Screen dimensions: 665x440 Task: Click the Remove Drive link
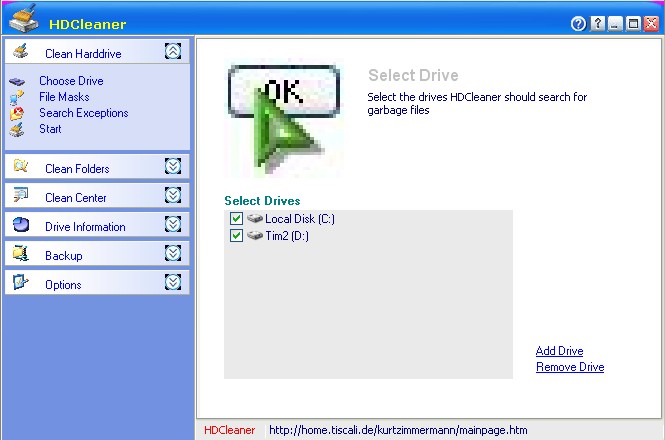tap(570, 367)
